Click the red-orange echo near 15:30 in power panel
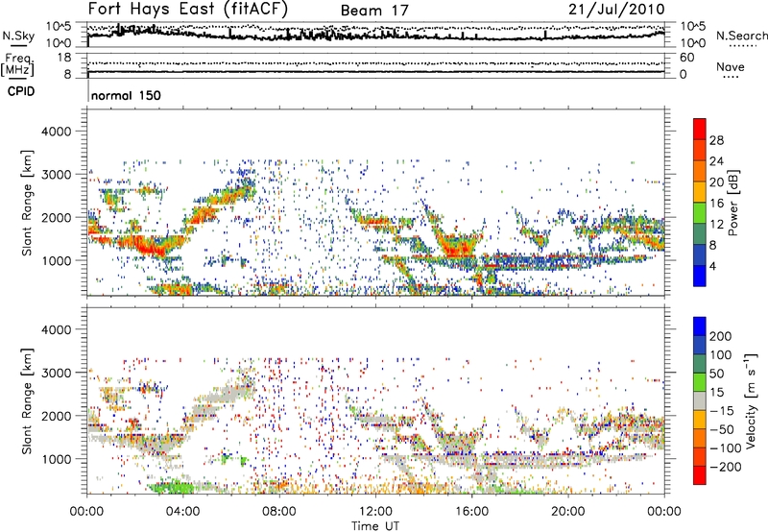768x532 pixels. [x=455, y=248]
